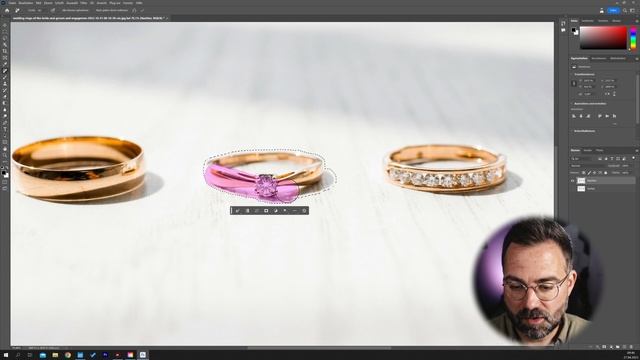Screen dimensions: 640x360
Task: Open the tool preset picker in options bar
Action: 18,10
